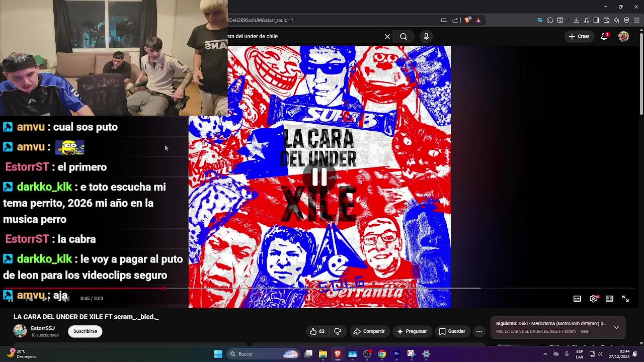Screen dimensions: 644x362
Task: Open YouTube notifications bell
Action: click(x=605, y=36)
